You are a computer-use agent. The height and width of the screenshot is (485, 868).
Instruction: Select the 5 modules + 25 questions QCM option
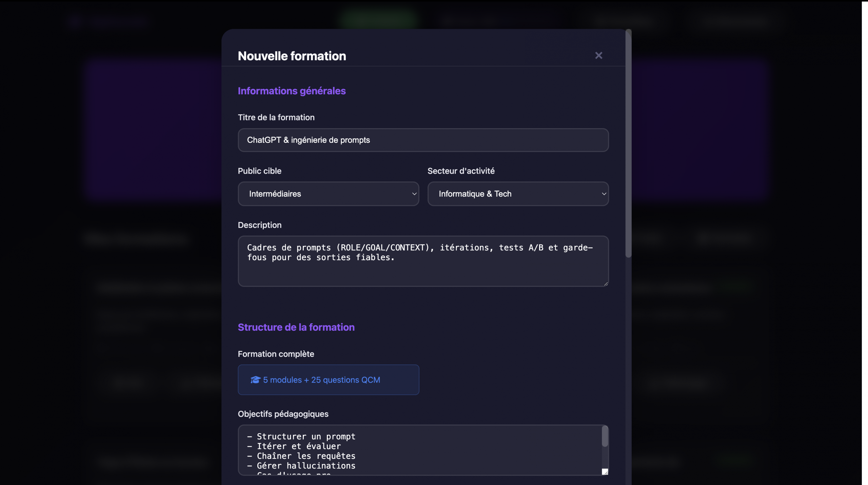[328, 380]
